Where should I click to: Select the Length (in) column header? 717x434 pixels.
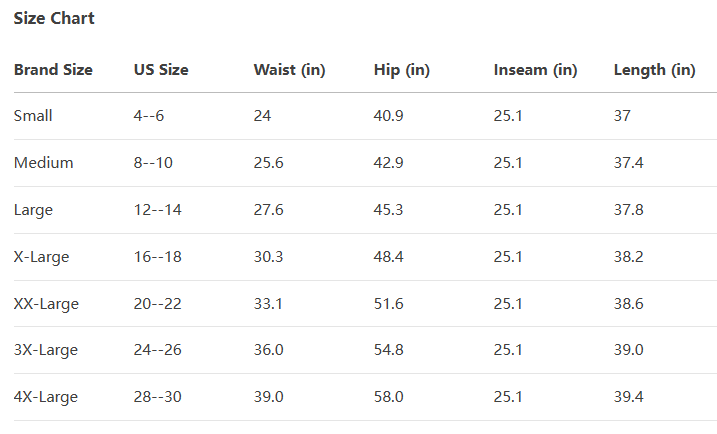click(x=654, y=70)
